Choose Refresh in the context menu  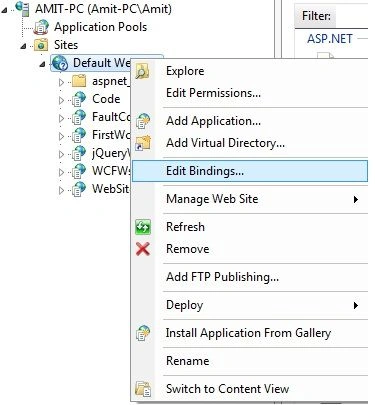(250, 227)
